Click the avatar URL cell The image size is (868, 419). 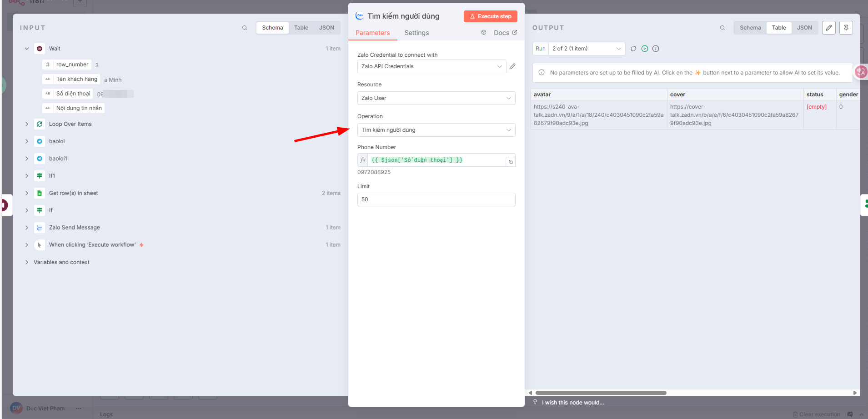tap(599, 115)
